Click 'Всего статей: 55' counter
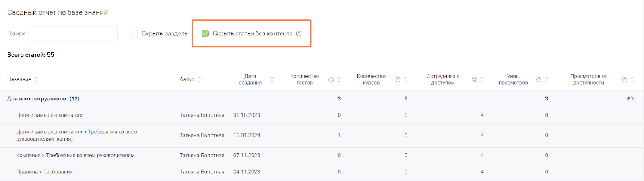Image resolution: width=644 pixels, height=181 pixels. tap(31, 55)
